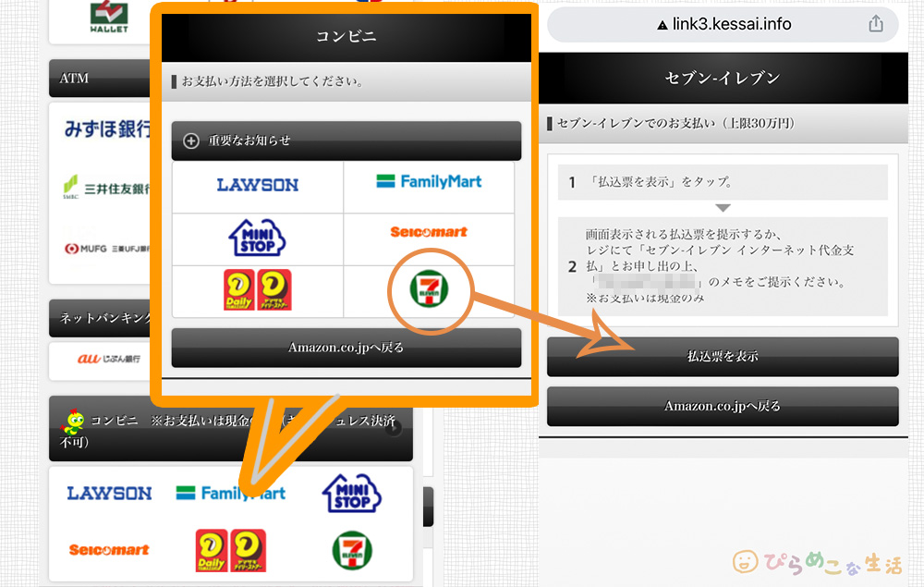Tap the LAWSON logo in the コンビニ popup
This screenshot has height=587, width=924.
[x=258, y=185]
